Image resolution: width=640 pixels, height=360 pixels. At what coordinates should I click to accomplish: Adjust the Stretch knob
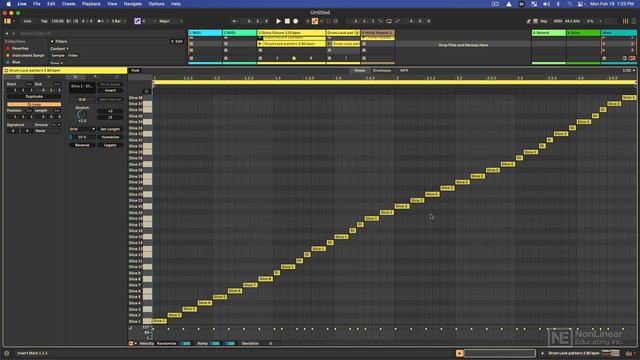[x=82, y=115]
